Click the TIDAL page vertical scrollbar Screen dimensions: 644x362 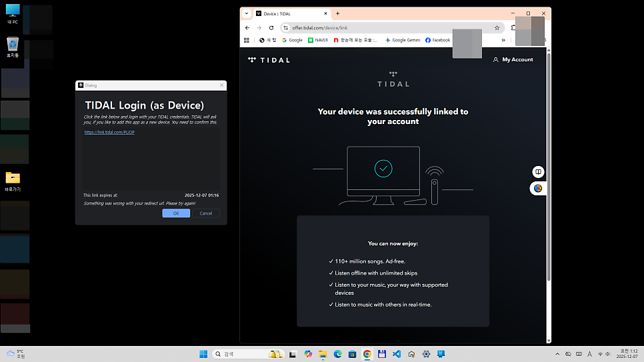[549, 167]
